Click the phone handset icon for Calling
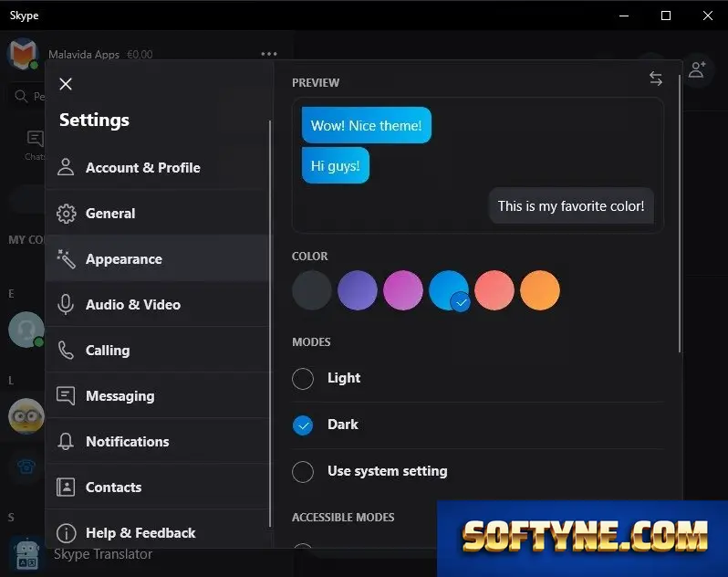 pyautogui.click(x=66, y=351)
